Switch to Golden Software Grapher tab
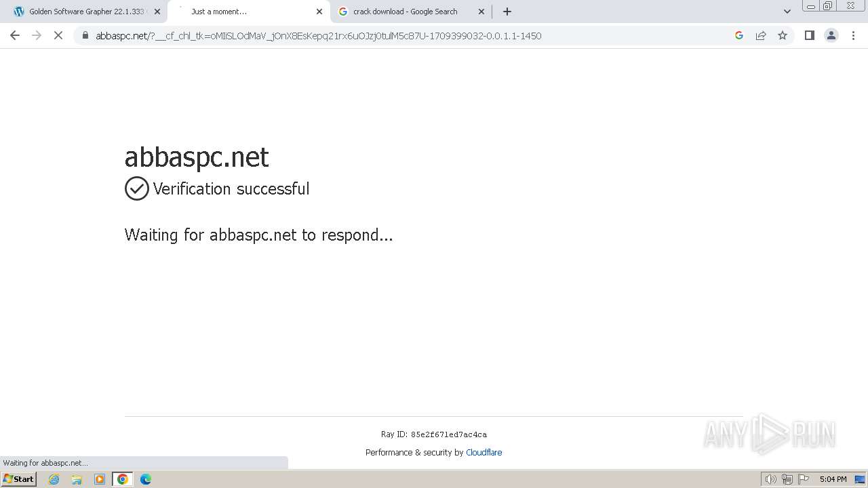The width and height of the screenshot is (868, 488). (x=87, y=12)
